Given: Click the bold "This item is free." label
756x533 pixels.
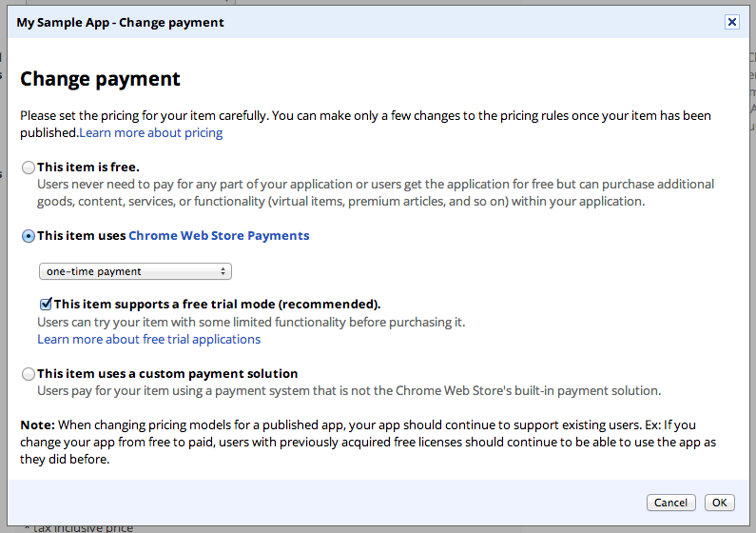Looking at the screenshot, I should [x=88, y=168].
